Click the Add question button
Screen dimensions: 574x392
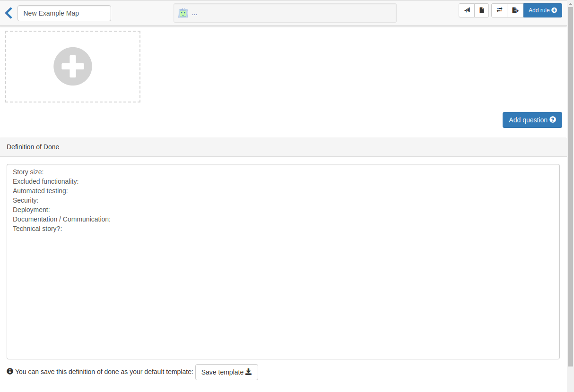(x=532, y=120)
